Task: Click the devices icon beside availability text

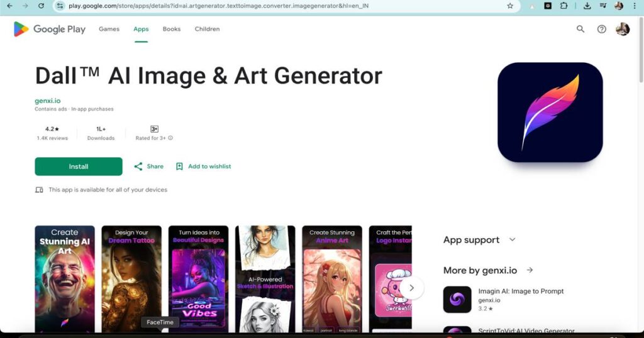Action: [x=39, y=190]
